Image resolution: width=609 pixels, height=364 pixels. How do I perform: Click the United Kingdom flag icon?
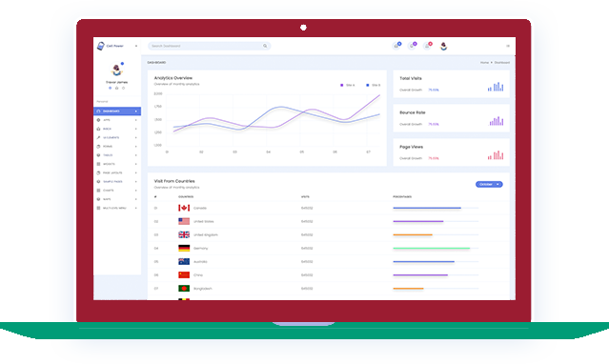[184, 234]
